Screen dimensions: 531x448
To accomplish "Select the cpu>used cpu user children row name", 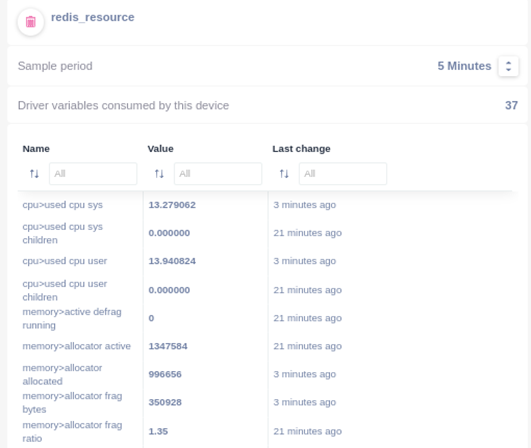I will [x=65, y=291].
